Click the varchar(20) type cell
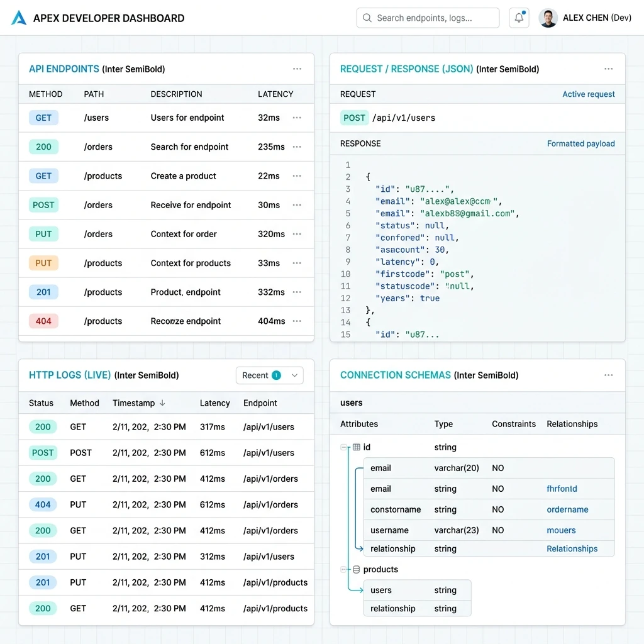 click(x=457, y=468)
